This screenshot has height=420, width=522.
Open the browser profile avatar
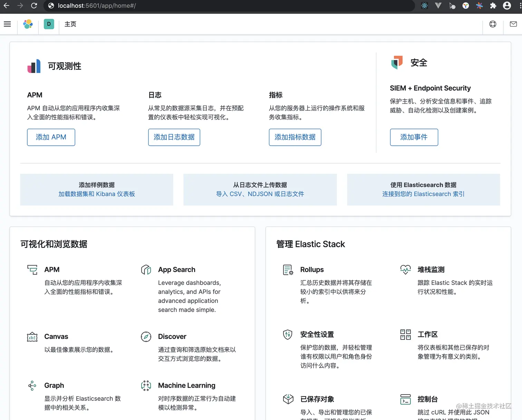tap(507, 6)
